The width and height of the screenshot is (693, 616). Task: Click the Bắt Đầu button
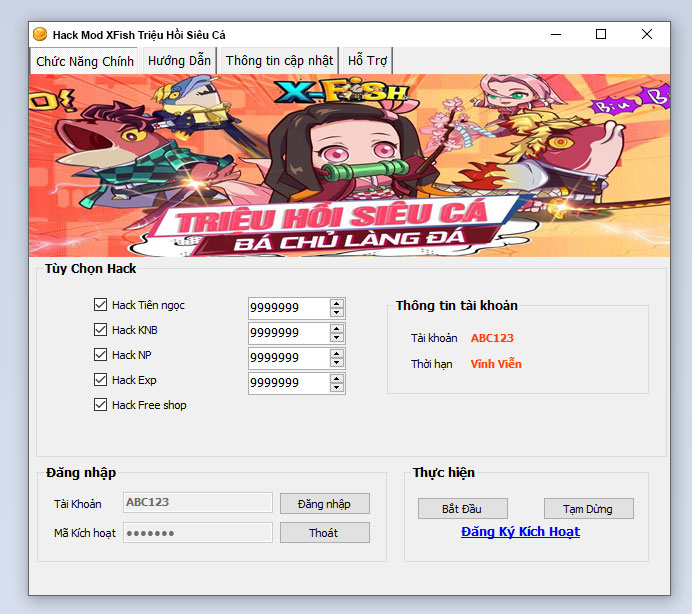[462, 509]
